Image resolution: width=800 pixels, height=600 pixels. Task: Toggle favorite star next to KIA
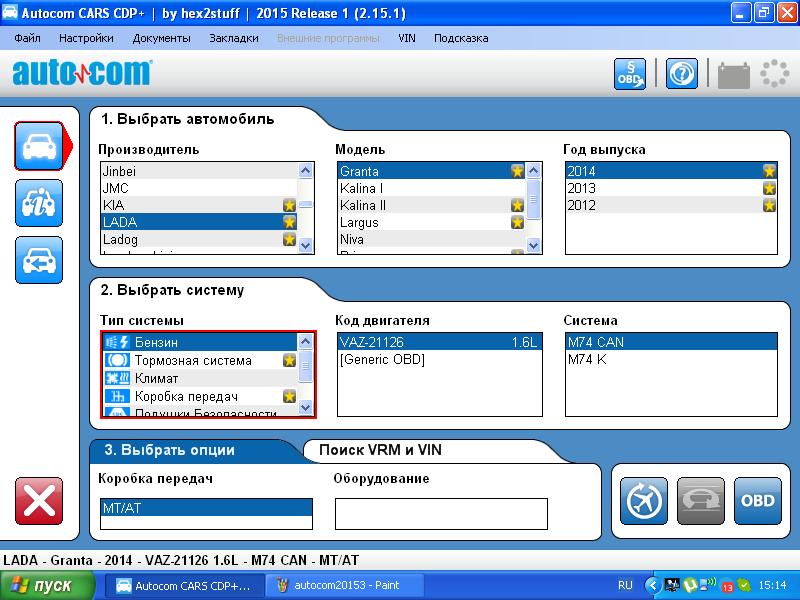(290, 205)
